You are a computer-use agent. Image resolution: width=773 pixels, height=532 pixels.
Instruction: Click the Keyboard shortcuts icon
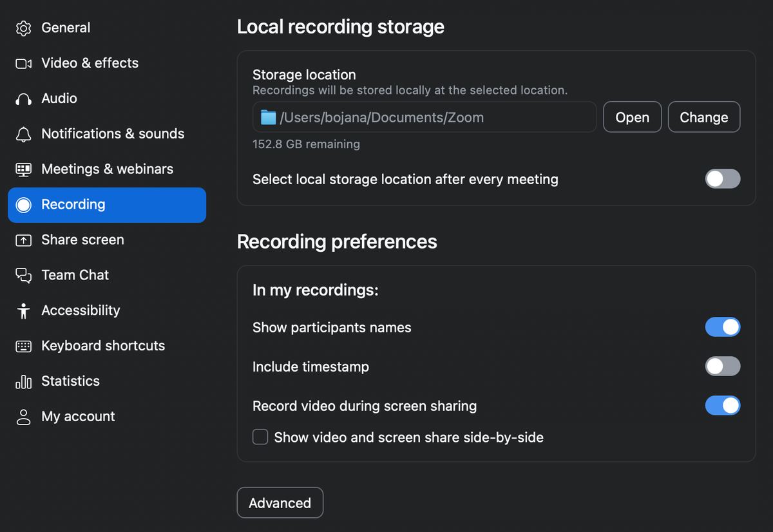point(23,345)
